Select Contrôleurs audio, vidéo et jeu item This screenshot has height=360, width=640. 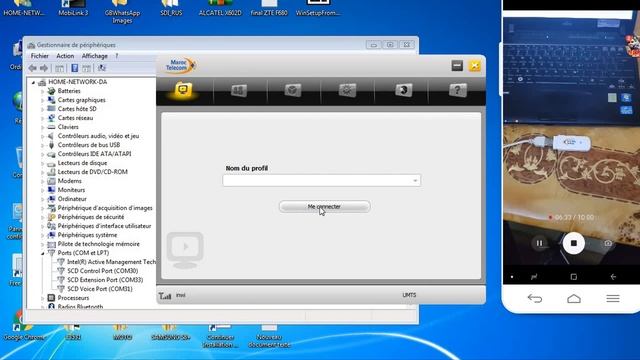pyautogui.click(x=98, y=136)
